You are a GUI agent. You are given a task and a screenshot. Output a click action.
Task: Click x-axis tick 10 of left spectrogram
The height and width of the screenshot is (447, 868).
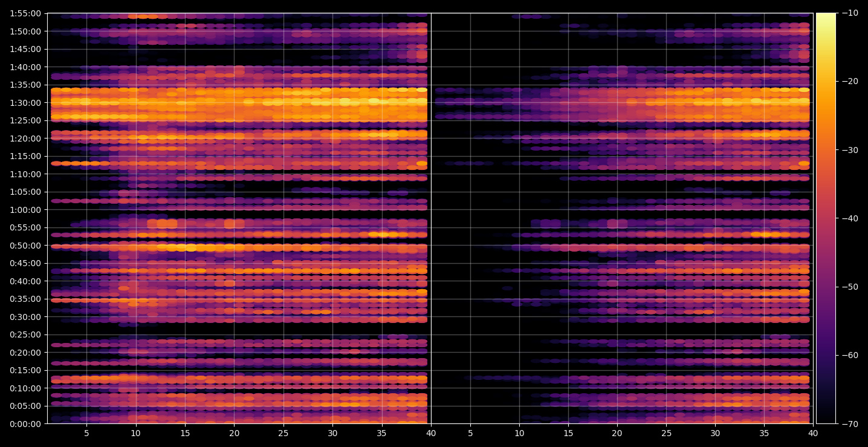pos(135,434)
